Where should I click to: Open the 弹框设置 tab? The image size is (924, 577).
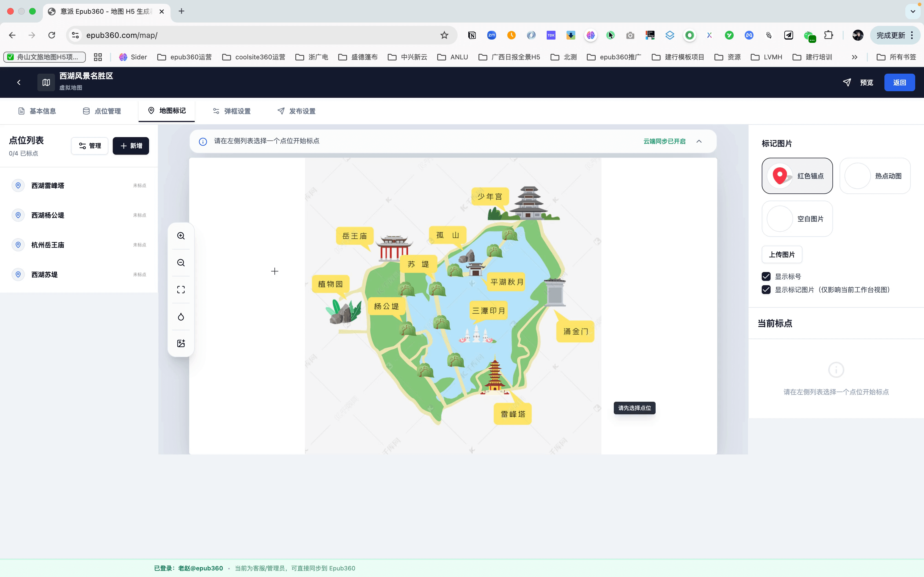pyautogui.click(x=232, y=111)
